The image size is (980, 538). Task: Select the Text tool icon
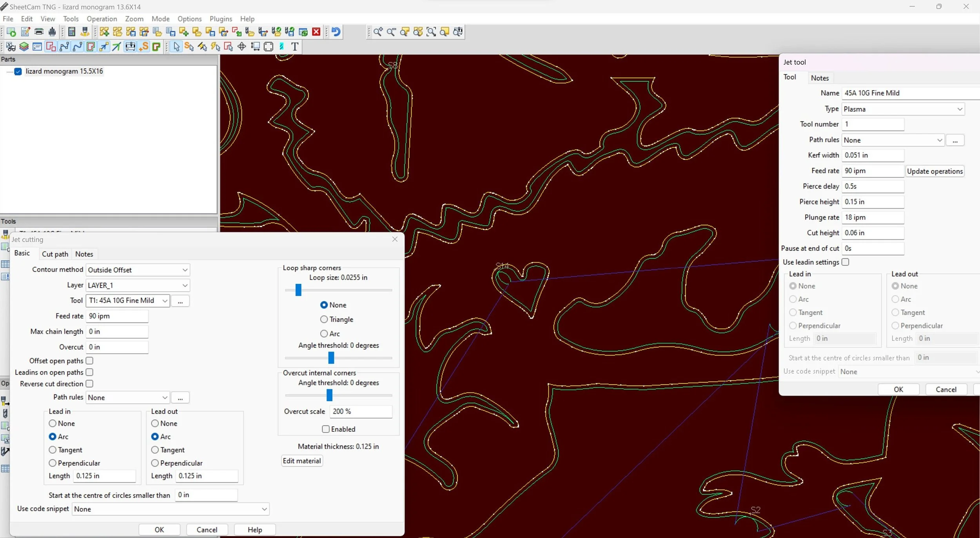[x=295, y=47]
